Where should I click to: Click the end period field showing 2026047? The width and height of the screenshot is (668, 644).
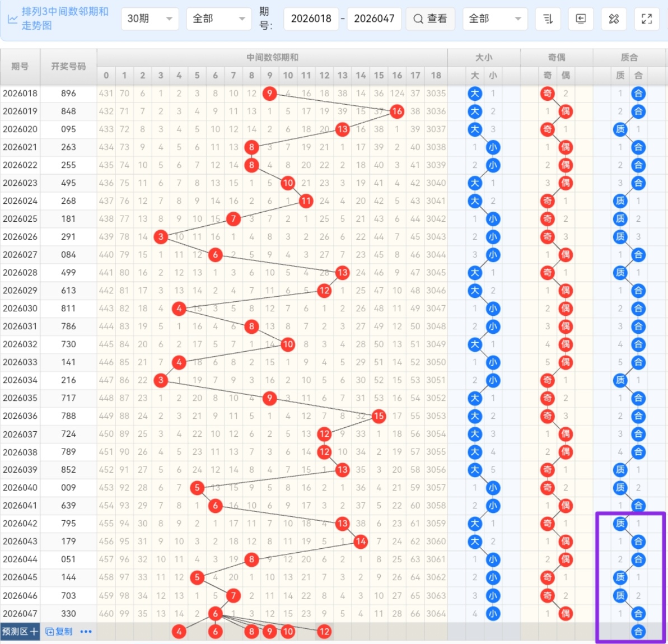(x=374, y=19)
